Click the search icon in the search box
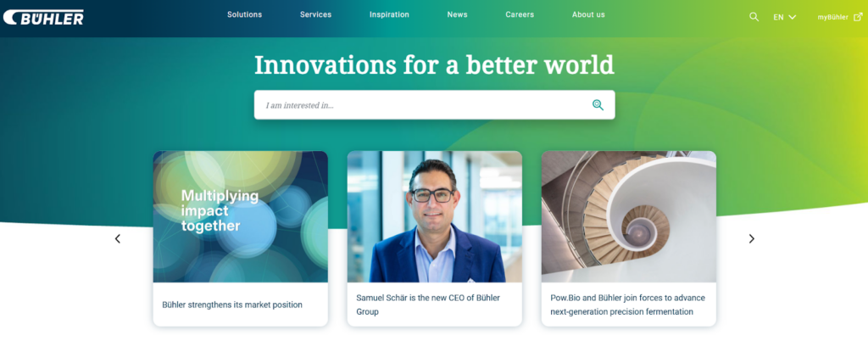Screen dimensions: 868x352 click(598, 105)
